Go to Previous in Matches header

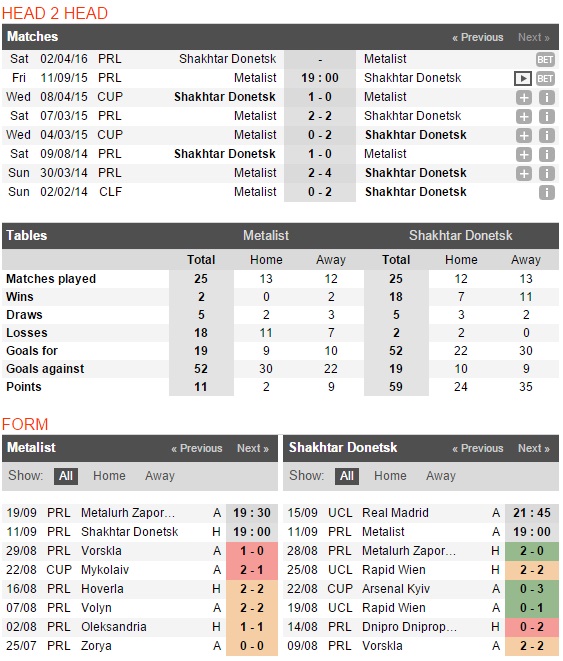click(x=477, y=37)
